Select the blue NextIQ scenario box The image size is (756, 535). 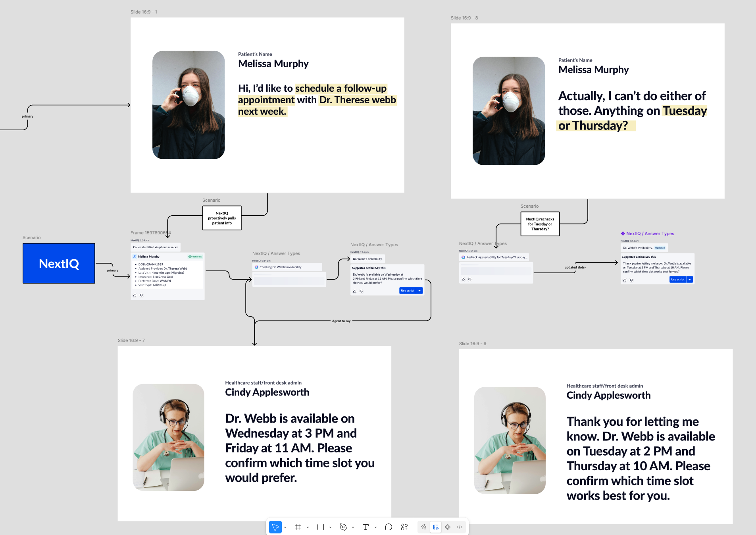click(59, 263)
